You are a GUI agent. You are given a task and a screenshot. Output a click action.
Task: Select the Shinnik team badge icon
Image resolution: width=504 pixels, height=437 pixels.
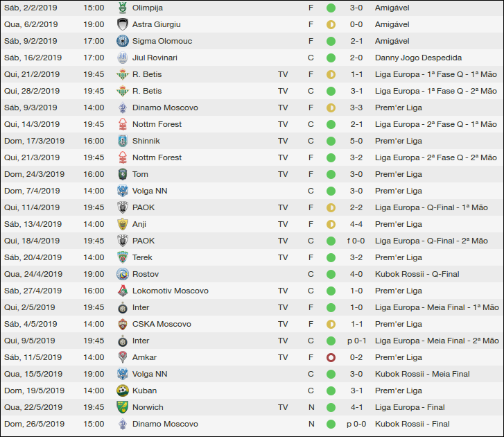pos(123,141)
